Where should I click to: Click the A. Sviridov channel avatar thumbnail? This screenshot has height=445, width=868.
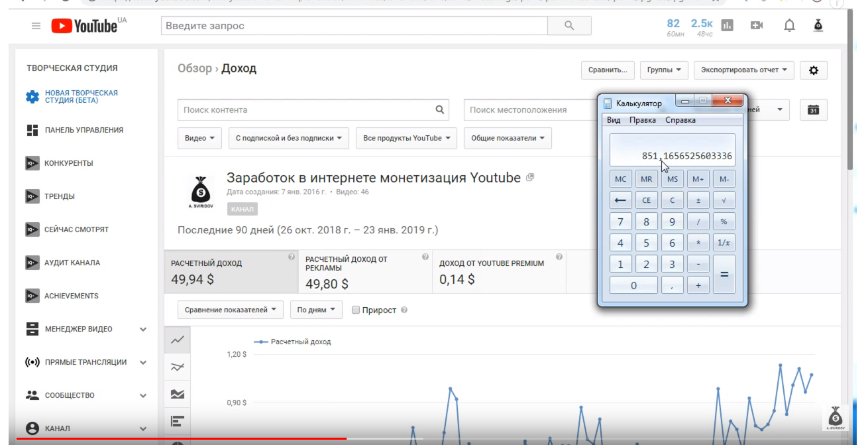[x=200, y=192]
